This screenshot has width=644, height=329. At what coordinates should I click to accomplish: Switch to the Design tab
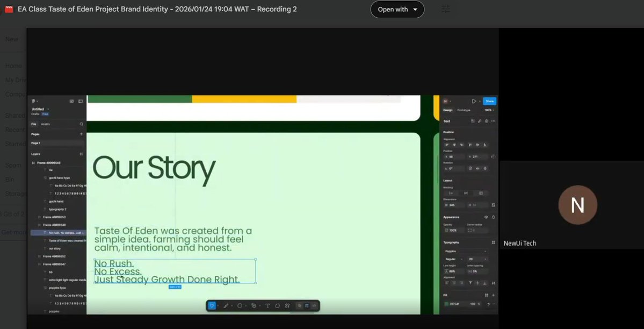[x=447, y=110]
